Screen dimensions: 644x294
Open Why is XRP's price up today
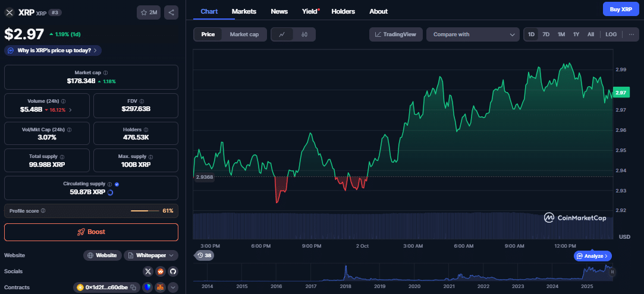[x=53, y=50]
